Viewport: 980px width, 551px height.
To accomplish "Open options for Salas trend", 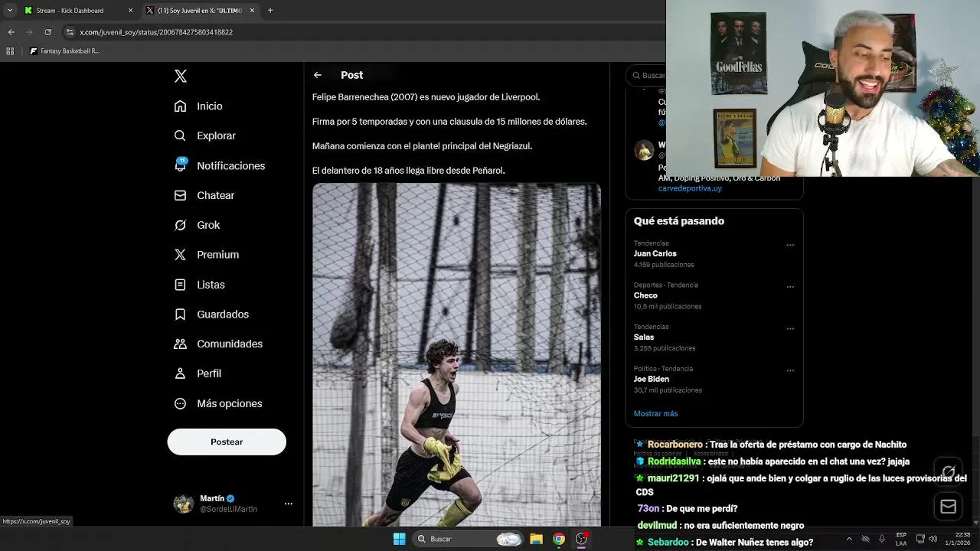I will (790, 329).
